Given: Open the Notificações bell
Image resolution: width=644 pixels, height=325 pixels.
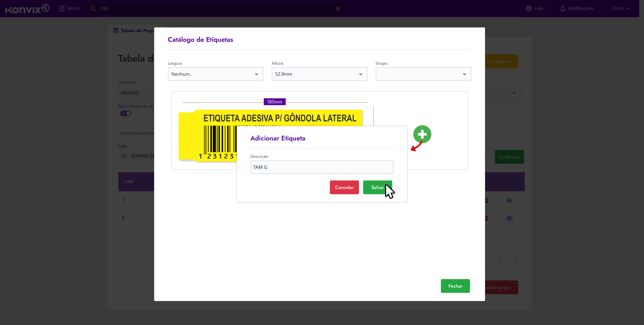Looking at the screenshot, I should coord(562,9).
